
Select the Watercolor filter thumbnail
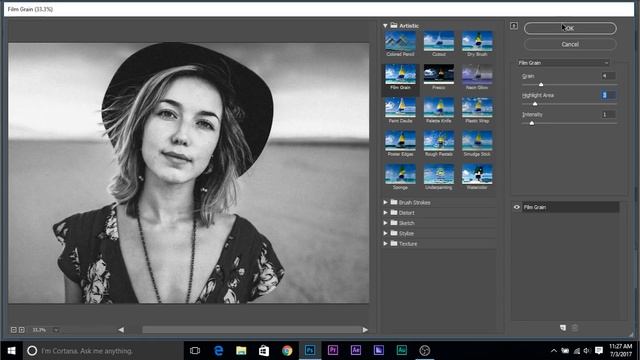[x=477, y=178]
